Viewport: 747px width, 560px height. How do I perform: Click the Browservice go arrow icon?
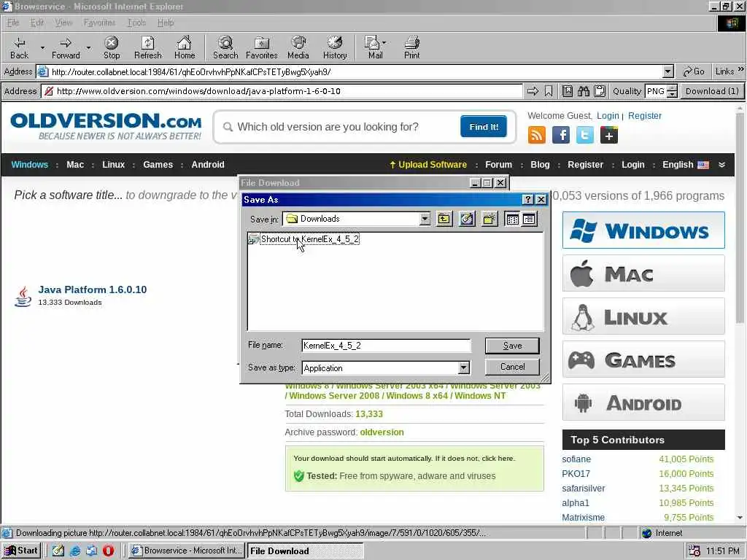(x=533, y=91)
